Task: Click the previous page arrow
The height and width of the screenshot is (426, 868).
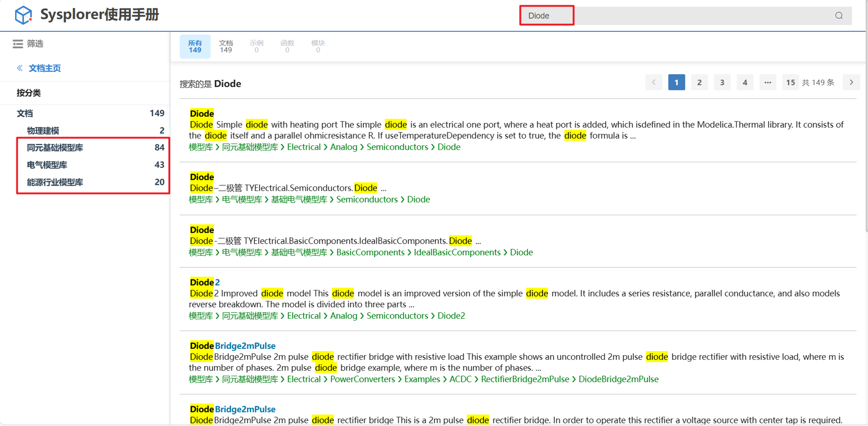Action: click(x=653, y=82)
